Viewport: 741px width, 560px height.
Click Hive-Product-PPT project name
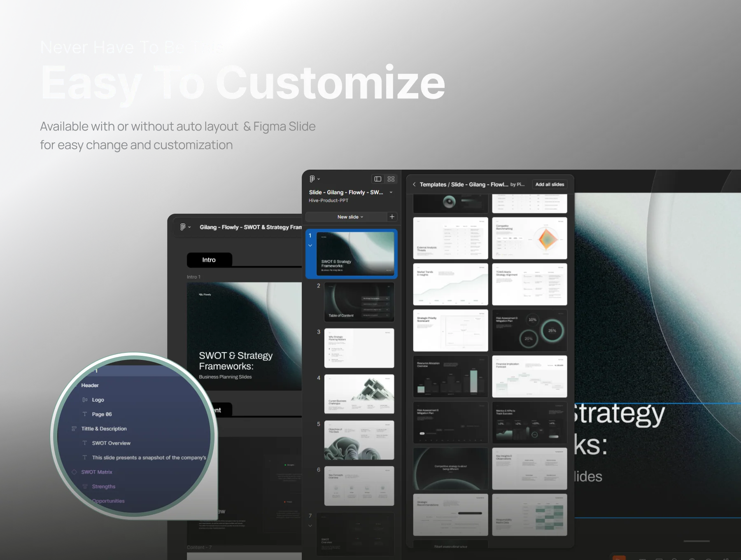coord(329,201)
